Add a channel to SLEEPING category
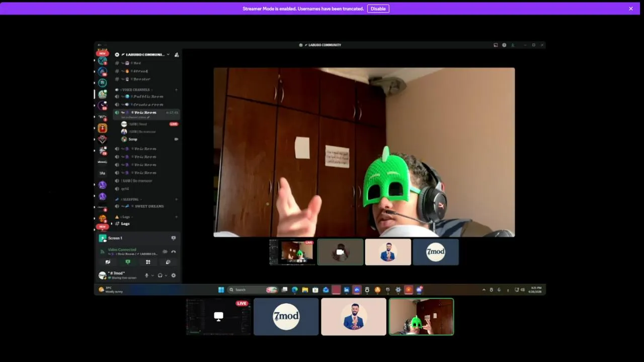644x362 pixels. 176,199
